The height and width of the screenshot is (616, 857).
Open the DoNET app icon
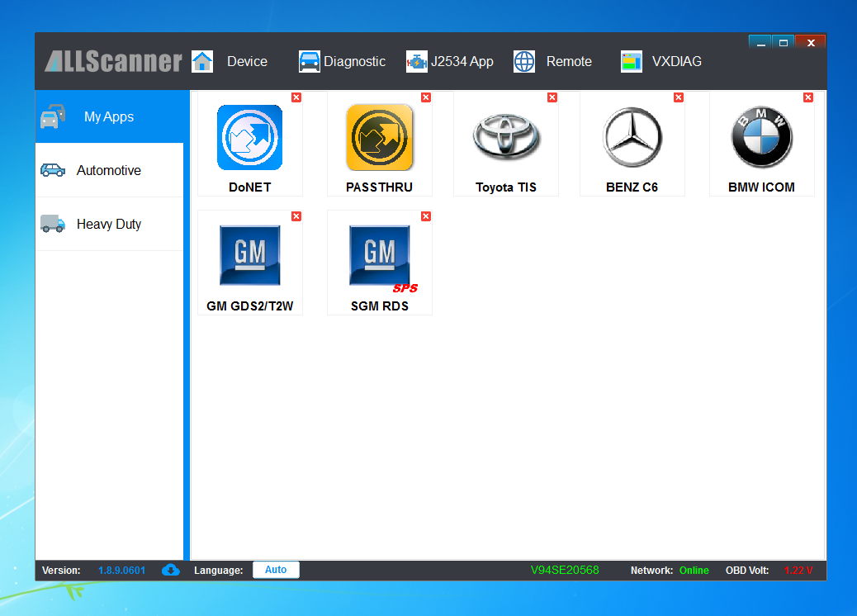point(250,138)
